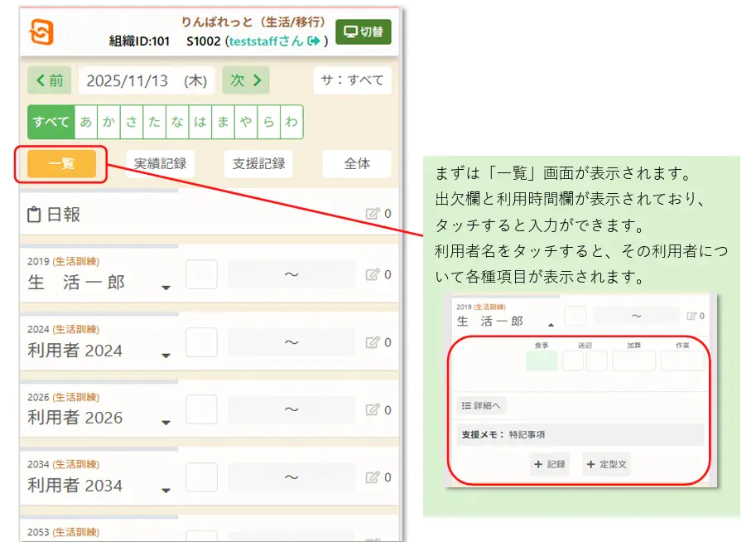Click the orange app logo icon

point(41,31)
